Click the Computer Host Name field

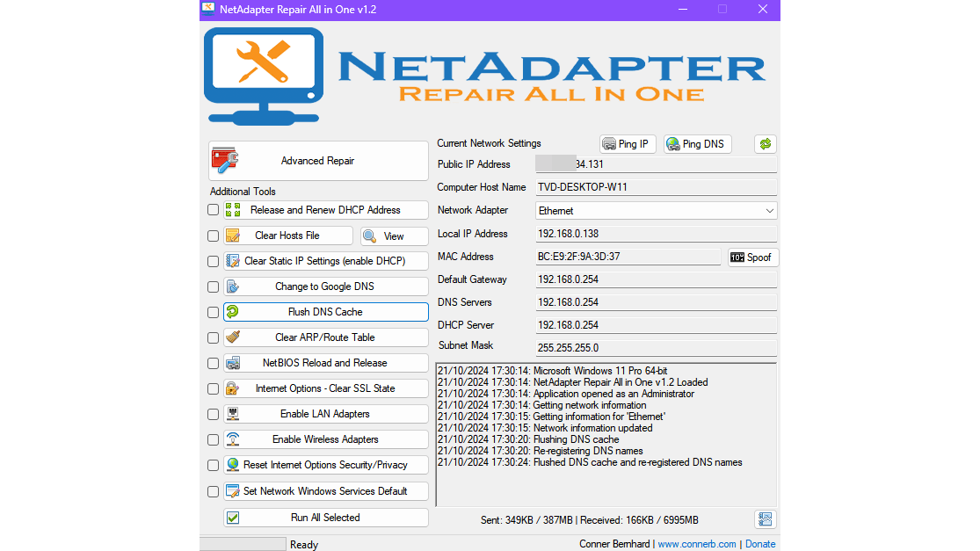[x=657, y=187]
